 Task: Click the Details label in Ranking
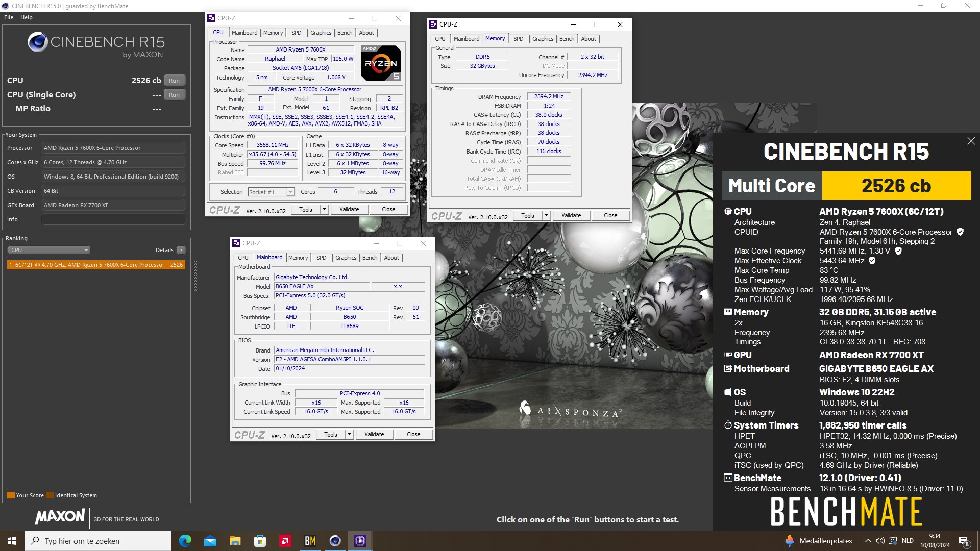coord(164,250)
